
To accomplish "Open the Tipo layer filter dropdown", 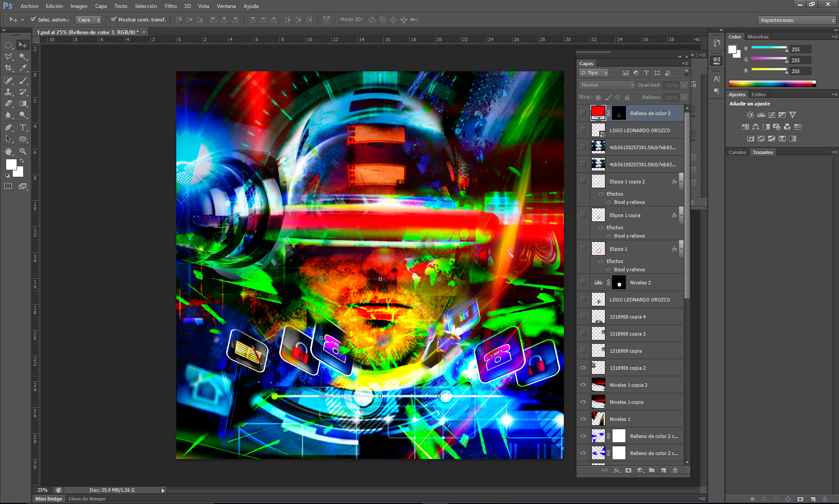I will [594, 73].
